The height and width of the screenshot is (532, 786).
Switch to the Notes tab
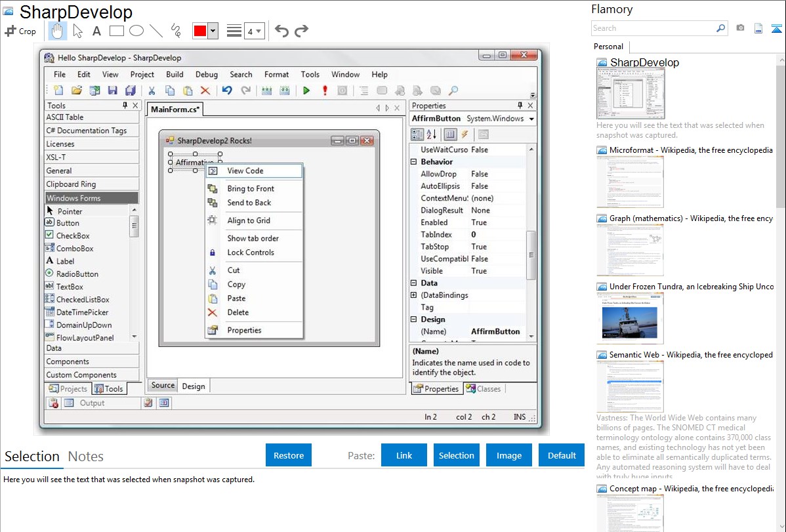pos(86,457)
